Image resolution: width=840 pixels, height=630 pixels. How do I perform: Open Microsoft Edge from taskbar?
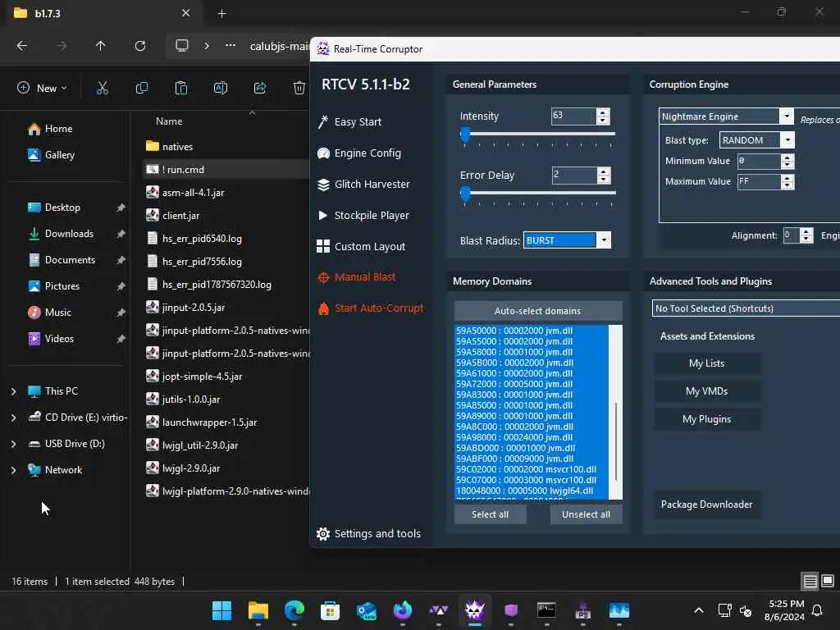(x=294, y=610)
